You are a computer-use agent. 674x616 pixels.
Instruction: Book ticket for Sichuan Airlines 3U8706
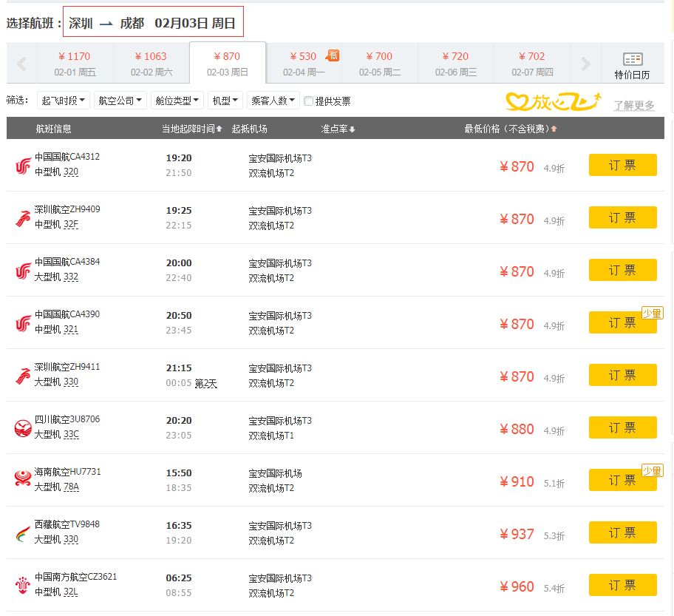[622, 427]
